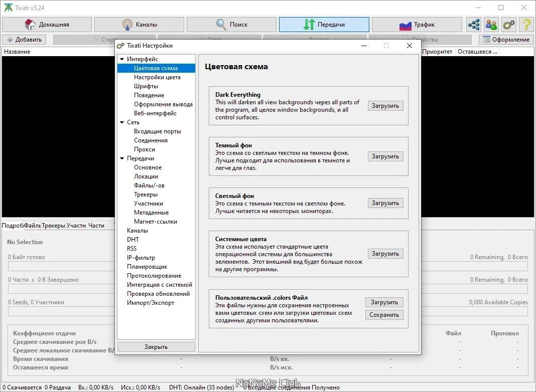
Task: Switch to the Участники tab below list
Action: (76, 226)
